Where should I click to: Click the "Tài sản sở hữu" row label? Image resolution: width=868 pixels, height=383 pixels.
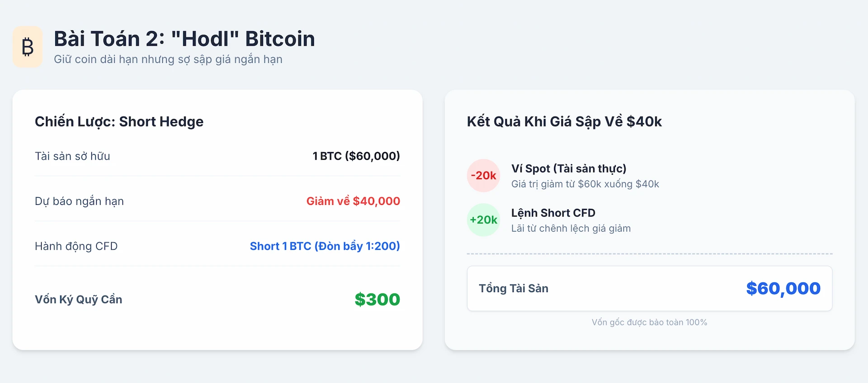(72, 156)
